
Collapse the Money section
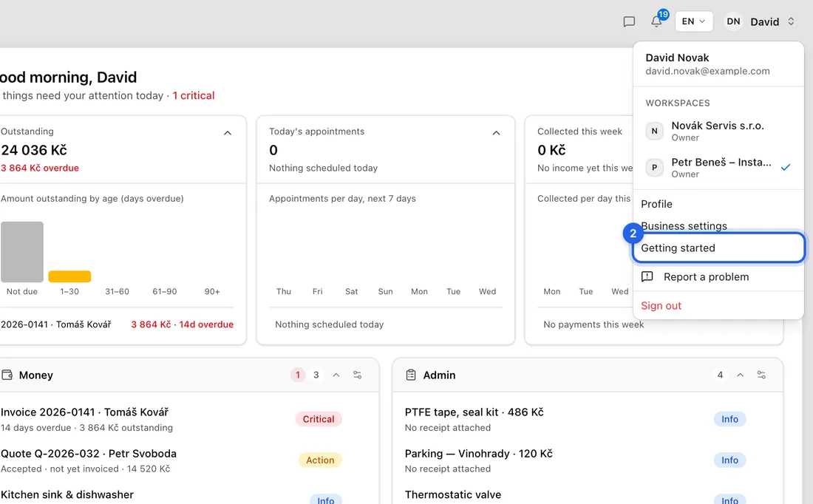coord(336,375)
